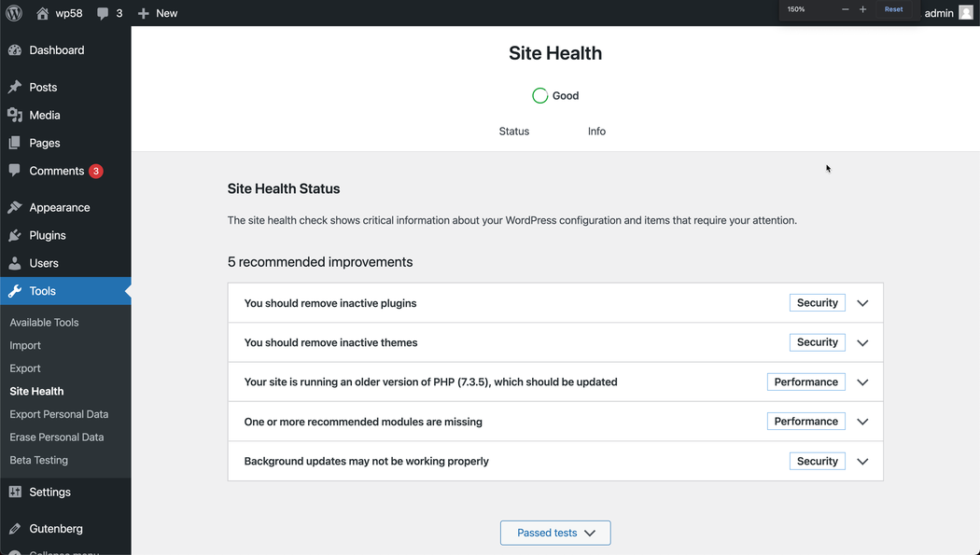Open Media library icon in sidebar
This screenshot has height=555, width=980.
coord(15,115)
